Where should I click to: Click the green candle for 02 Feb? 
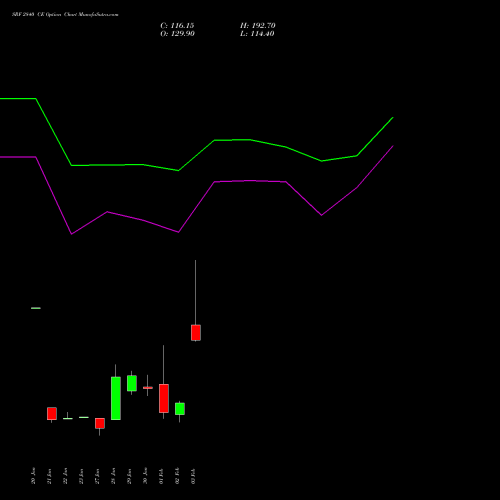tap(180, 409)
